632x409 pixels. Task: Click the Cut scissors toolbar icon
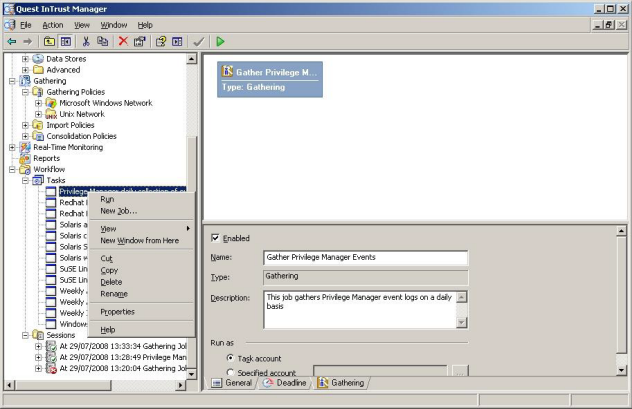[x=86, y=42]
